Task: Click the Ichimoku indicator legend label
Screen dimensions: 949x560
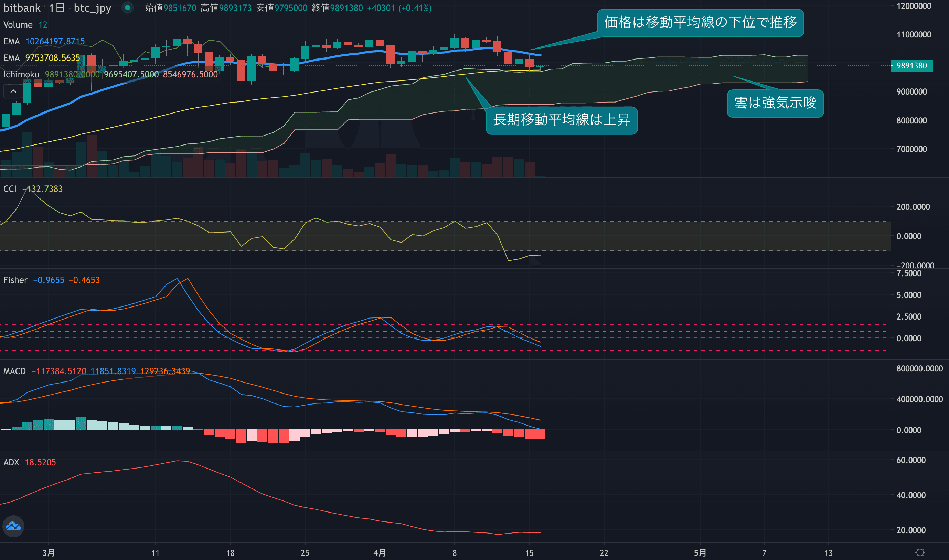Action: [x=21, y=74]
